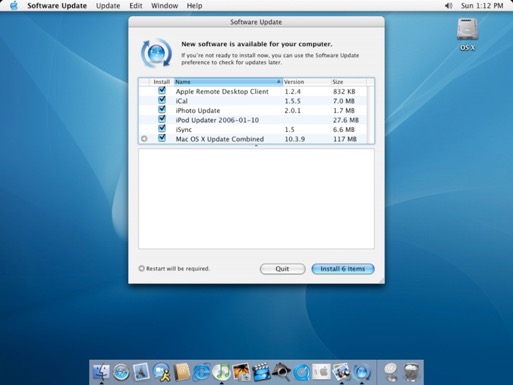Image resolution: width=513 pixels, height=385 pixels.
Task: Click the Software Update dock icon
Action: [362, 372]
